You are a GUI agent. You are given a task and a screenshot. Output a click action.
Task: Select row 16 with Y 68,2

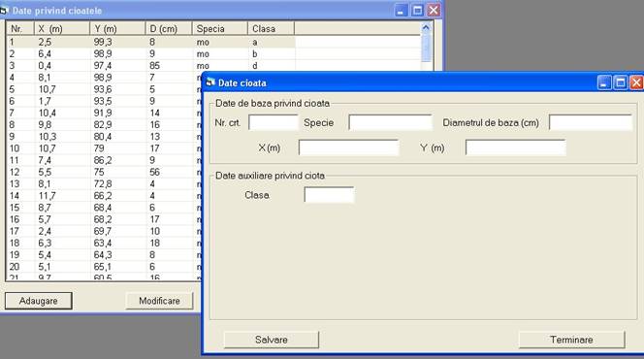pos(104,219)
